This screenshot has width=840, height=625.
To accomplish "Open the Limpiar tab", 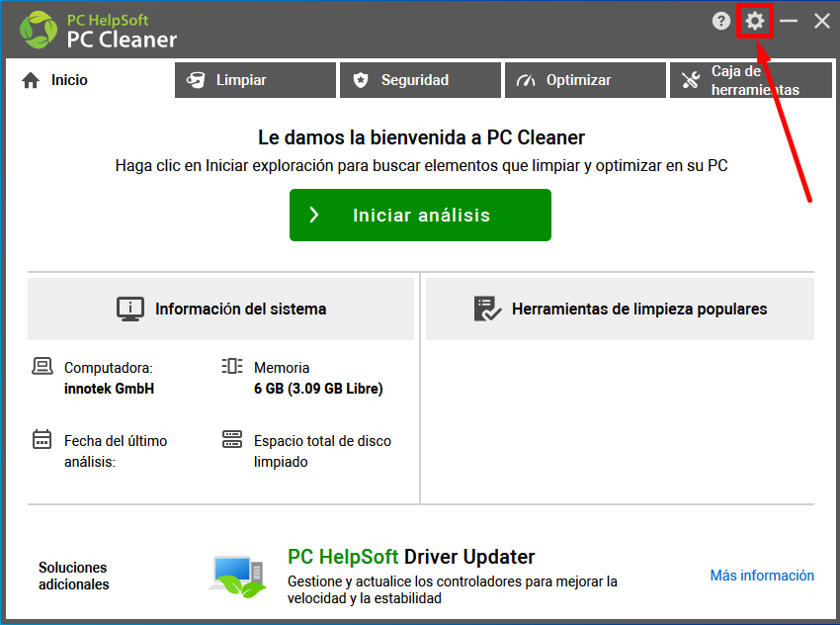I will [256, 80].
